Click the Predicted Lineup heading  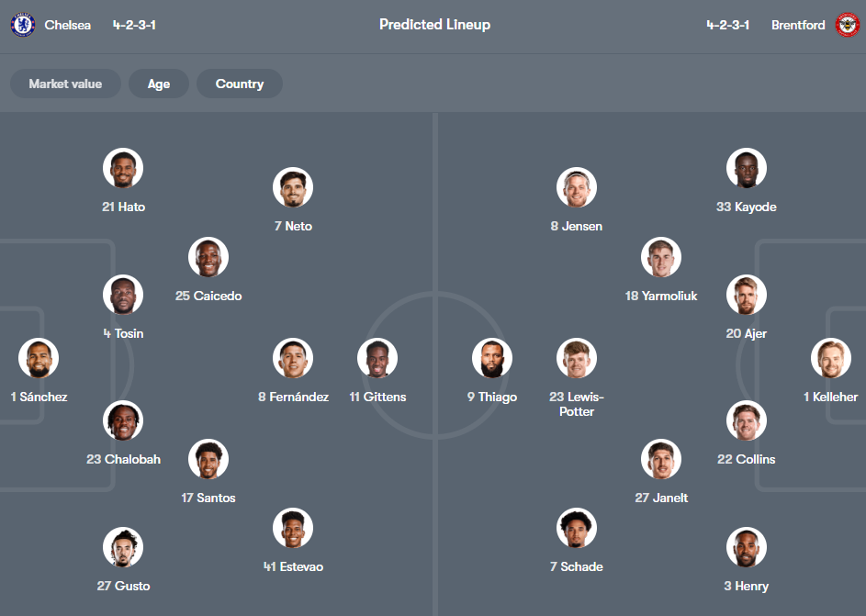pyautogui.click(x=434, y=25)
